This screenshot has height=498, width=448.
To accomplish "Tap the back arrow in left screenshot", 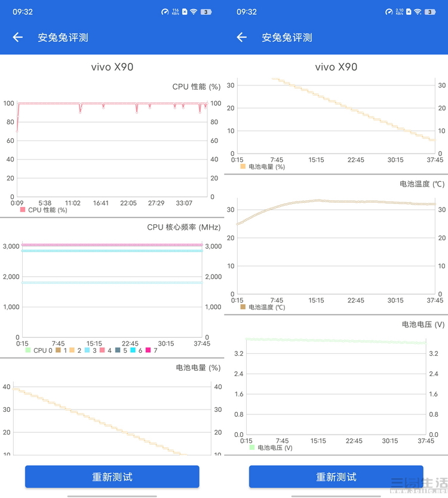I will (18, 38).
